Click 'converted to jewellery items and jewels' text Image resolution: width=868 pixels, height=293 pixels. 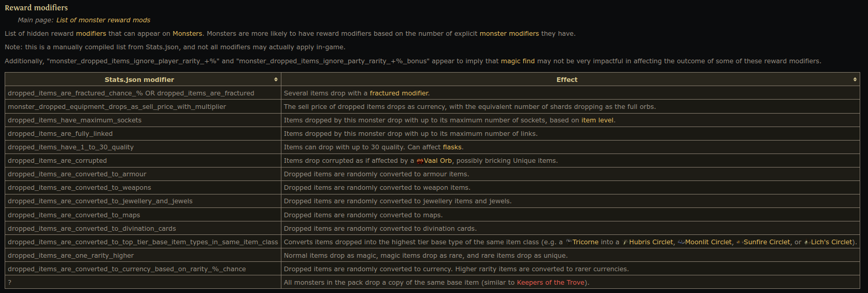(397, 201)
